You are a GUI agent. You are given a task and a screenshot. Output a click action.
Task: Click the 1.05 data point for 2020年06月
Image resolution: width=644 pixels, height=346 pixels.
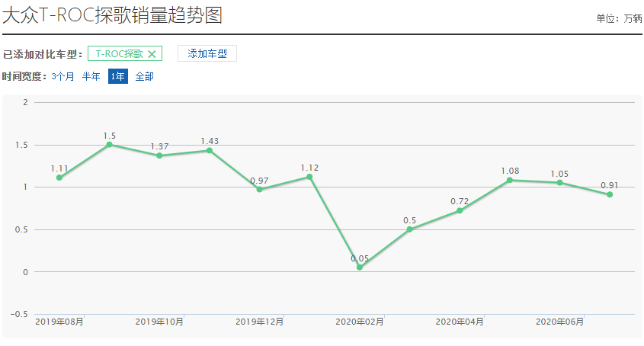[x=560, y=182]
